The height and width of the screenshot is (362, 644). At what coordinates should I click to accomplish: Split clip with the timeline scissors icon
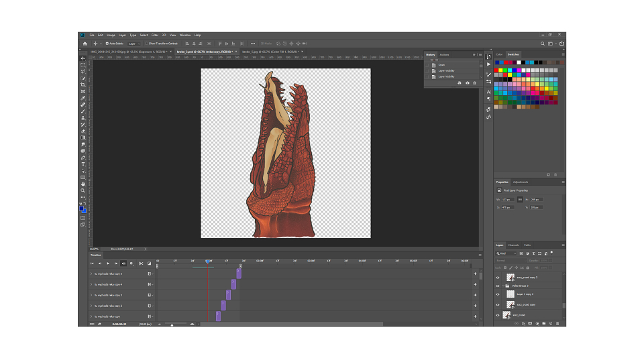pyautogui.click(x=141, y=263)
